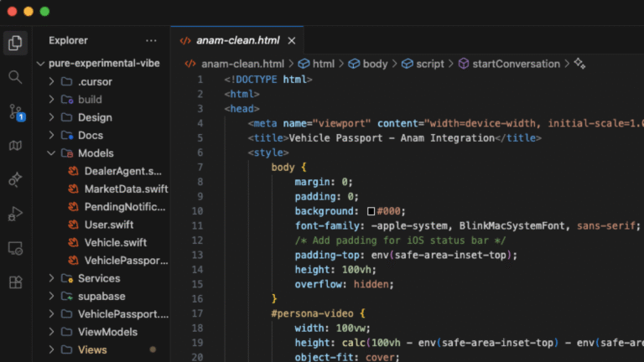The image size is (644, 362).
Task: Open Source Control view with badge
Action: [x=15, y=111]
